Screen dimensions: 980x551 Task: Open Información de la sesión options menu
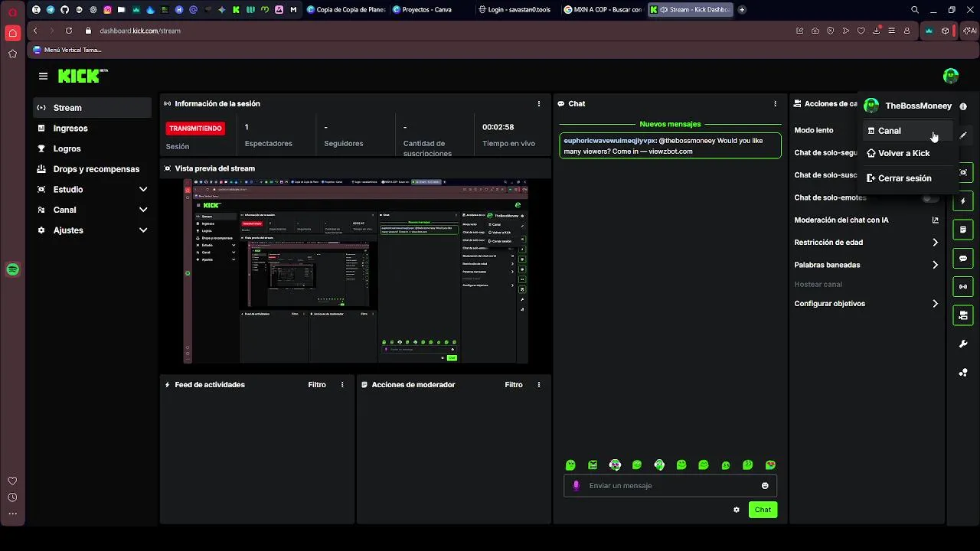pos(539,103)
